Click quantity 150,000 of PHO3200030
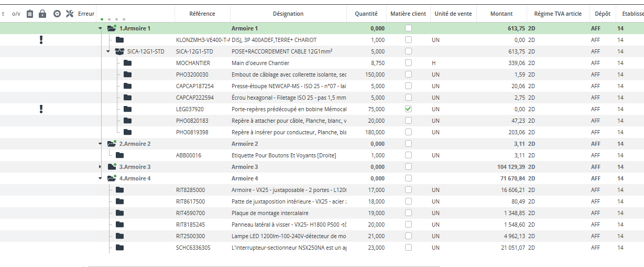Screen dimensions: 644x267 point(375,74)
